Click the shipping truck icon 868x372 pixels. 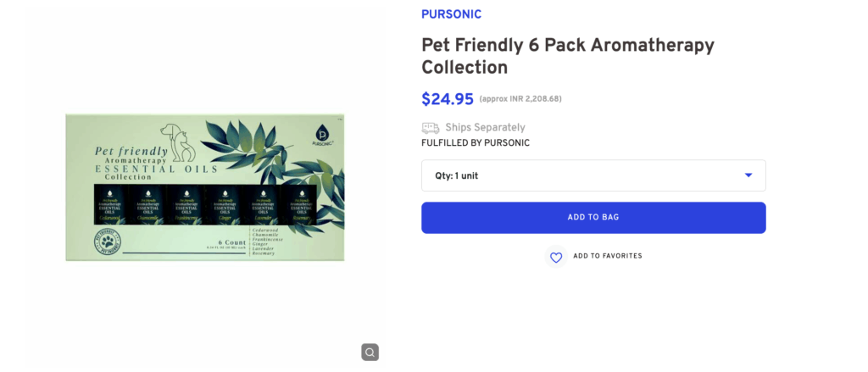pyautogui.click(x=431, y=128)
